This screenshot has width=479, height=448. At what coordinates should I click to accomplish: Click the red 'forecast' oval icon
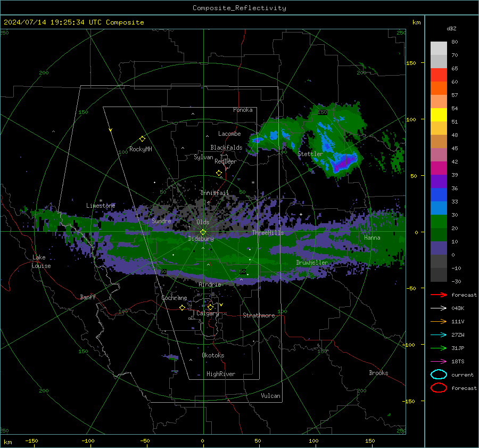439,388
